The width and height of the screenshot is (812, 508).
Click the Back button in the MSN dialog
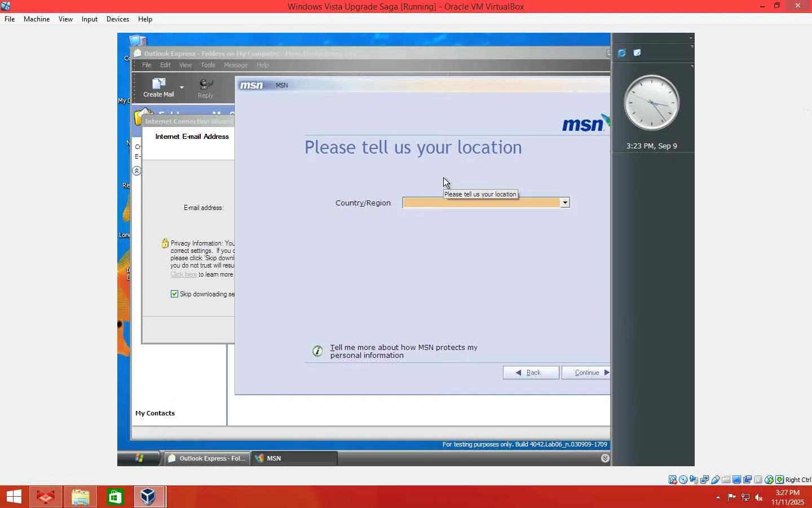(531, 373)
